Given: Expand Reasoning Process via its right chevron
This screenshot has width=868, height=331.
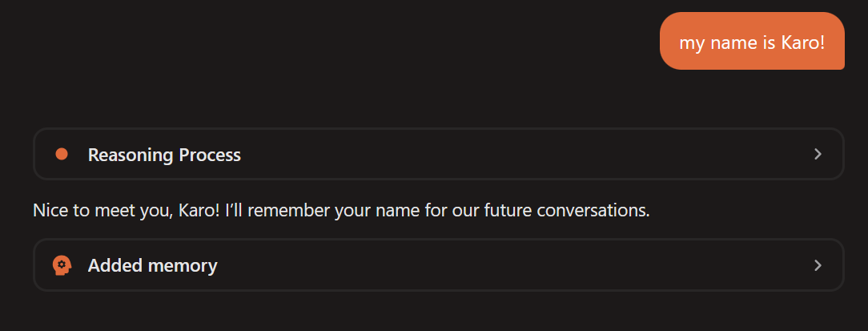Looking at the screenshot, I should [818, 154].
